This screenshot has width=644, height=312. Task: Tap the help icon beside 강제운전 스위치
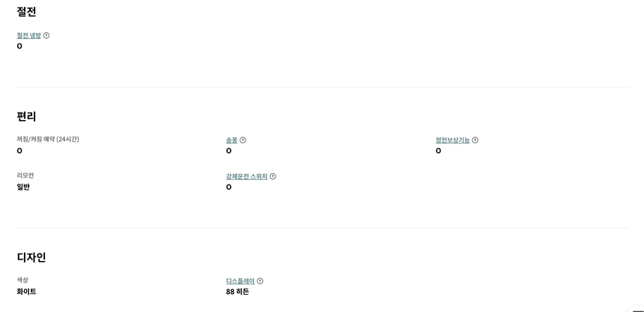[273, 176]
